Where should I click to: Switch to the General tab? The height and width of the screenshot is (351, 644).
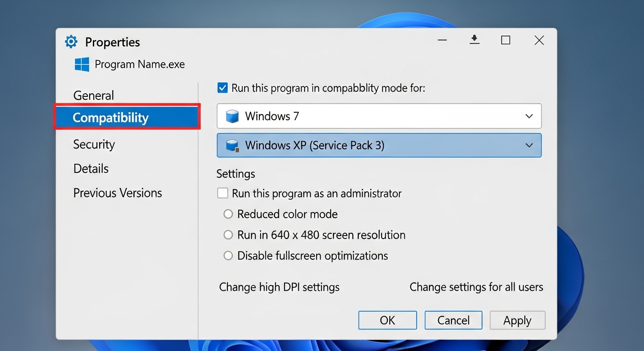pyautogui.click(x=93, y=95)
